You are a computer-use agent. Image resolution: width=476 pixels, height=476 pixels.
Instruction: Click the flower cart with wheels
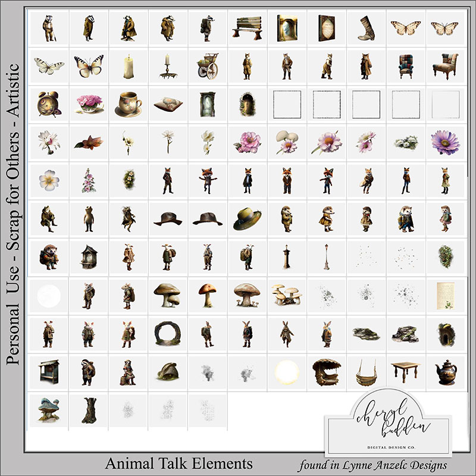click(207, 66)
